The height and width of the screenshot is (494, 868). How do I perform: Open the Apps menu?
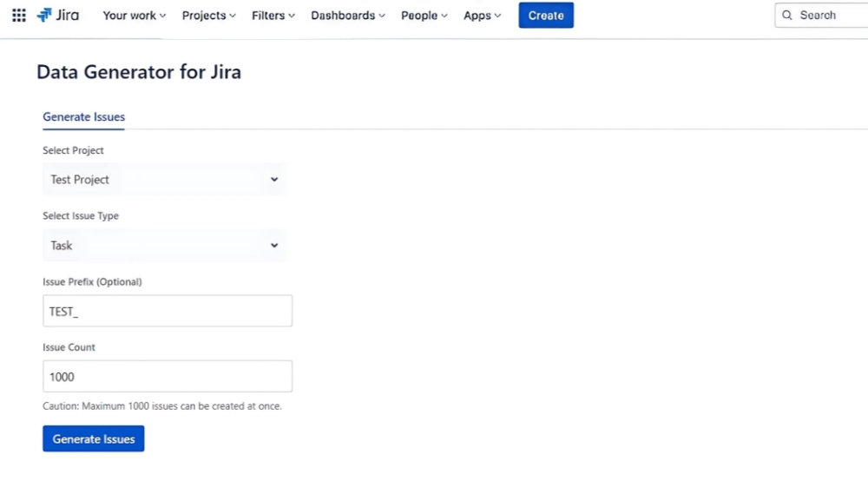482,16
